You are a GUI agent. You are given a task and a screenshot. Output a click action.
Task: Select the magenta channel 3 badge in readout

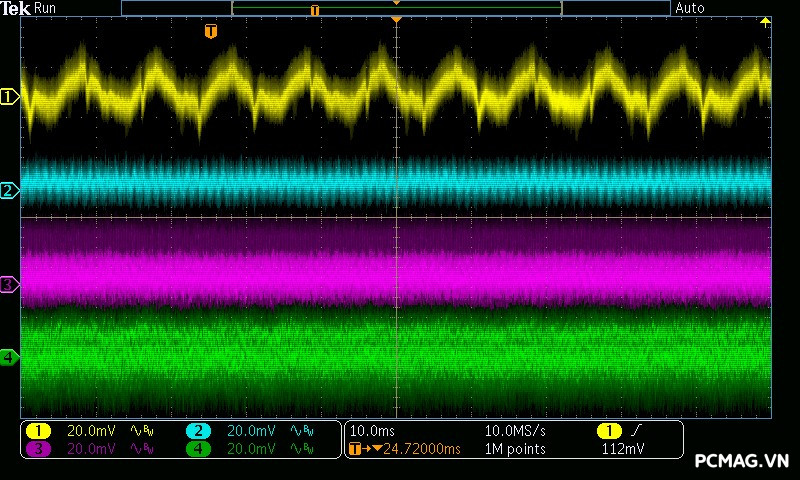(x=38, y=449)
